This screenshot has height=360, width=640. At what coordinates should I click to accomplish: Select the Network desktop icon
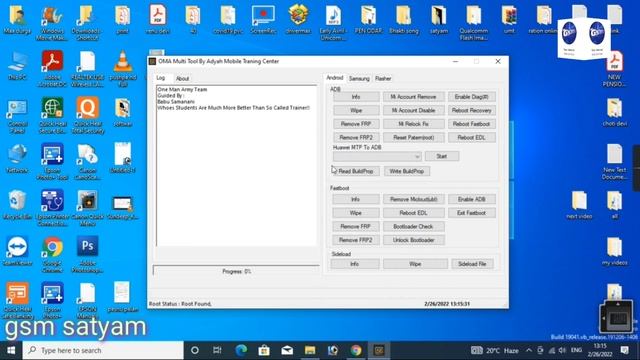[x=17, y=158]
